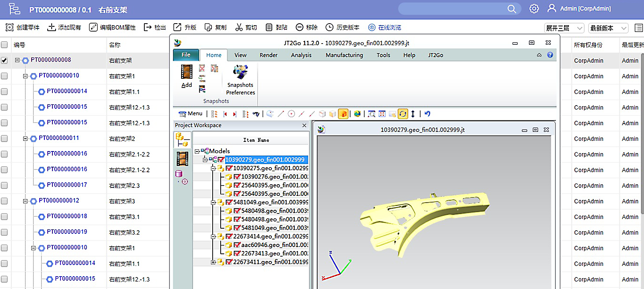The height and width of the screenshot is (289, 644).
Task: Click the structure tree icon beside PT0000000008 / 0.1
Action: pos(14,9)
